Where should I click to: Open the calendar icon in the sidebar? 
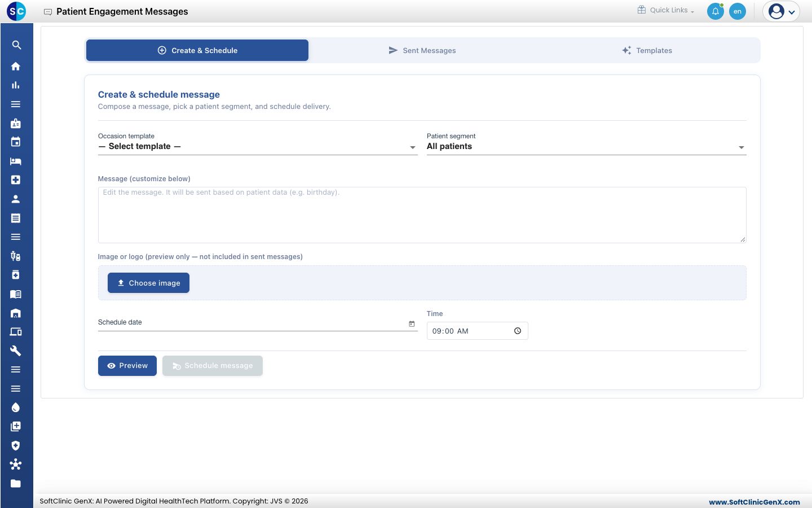pyautogui.click(x=16, y=142)
